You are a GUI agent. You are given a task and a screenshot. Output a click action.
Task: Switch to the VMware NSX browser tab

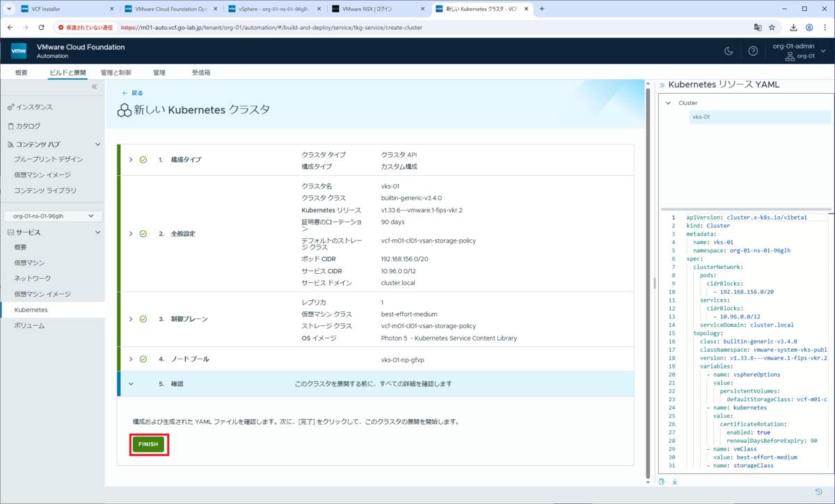pyautogui.click(x=379, y=9)
